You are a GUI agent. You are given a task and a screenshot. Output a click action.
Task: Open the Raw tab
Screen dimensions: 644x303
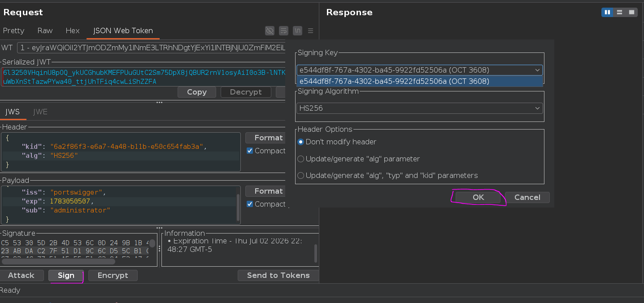45,30
